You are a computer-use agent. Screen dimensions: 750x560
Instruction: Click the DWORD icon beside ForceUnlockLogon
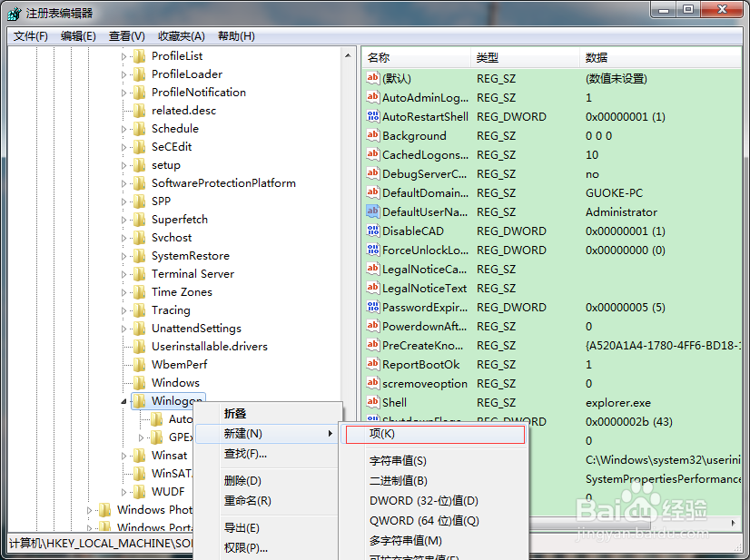pos(372,250)
